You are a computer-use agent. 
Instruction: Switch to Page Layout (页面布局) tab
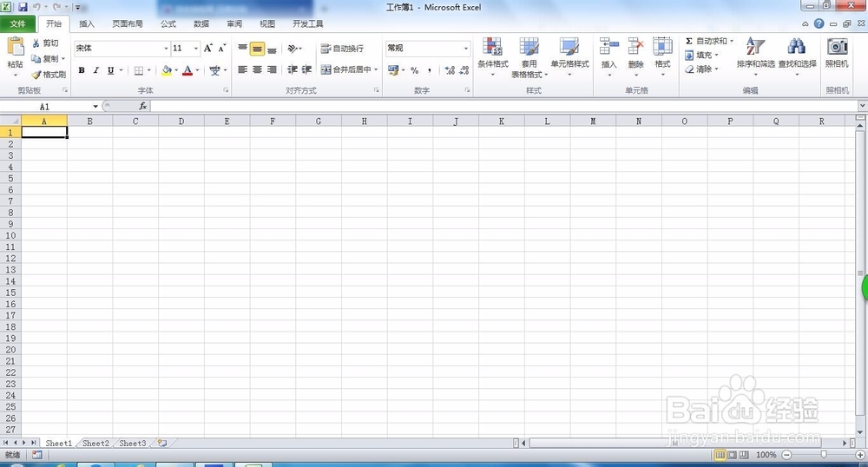[128, 23]
